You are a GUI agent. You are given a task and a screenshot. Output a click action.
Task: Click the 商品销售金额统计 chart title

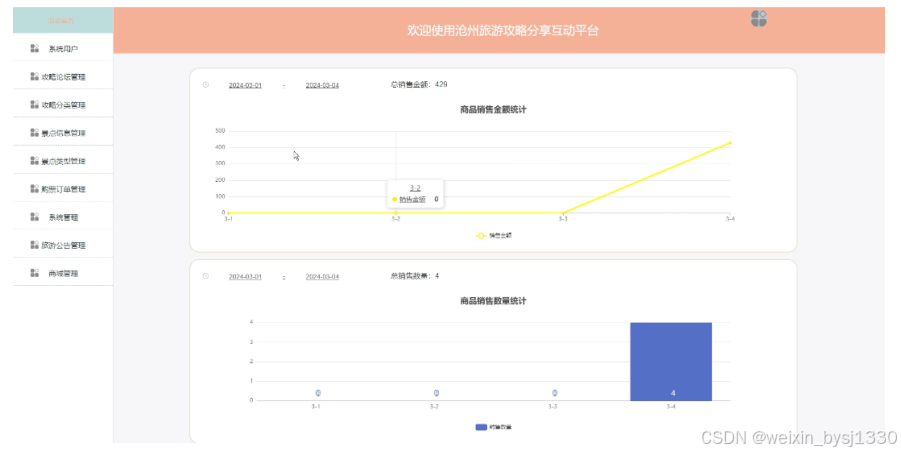(493, 109)
